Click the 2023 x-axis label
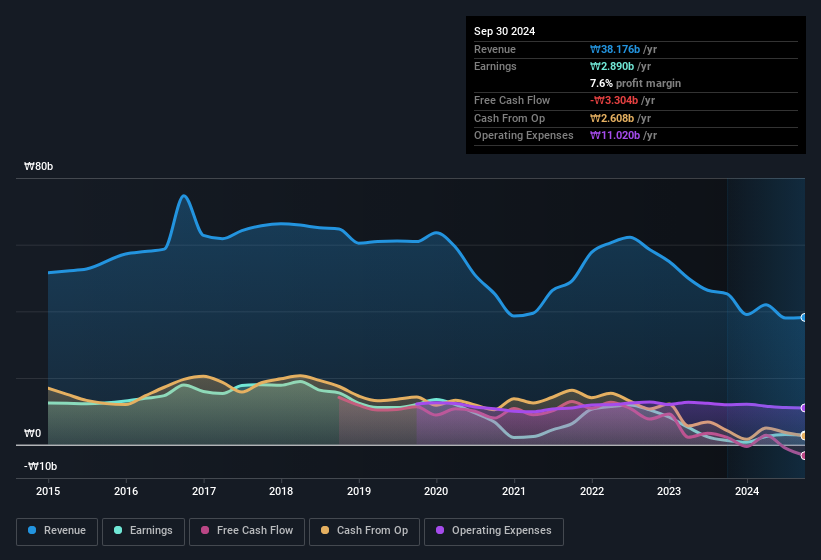The height and width of the screenshot is (560, 821). pyautogui.click(x=669, y=491)
